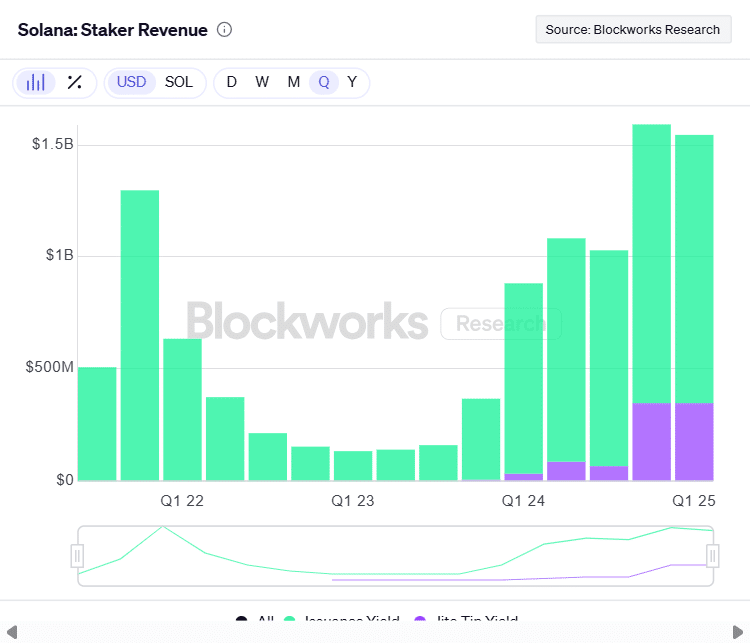Select the left range navigator handle

pyautogui.click(x=77, y=555)
